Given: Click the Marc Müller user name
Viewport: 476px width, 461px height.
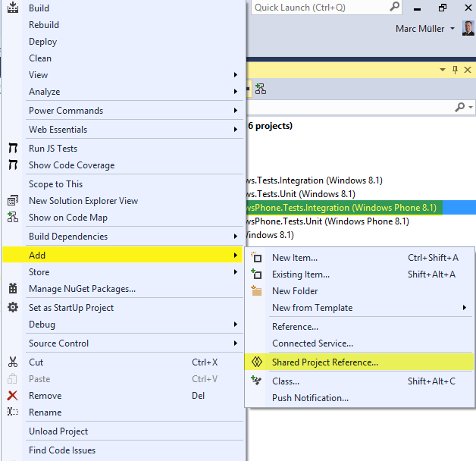Looking at the screenshot, I should coord(420,29).
